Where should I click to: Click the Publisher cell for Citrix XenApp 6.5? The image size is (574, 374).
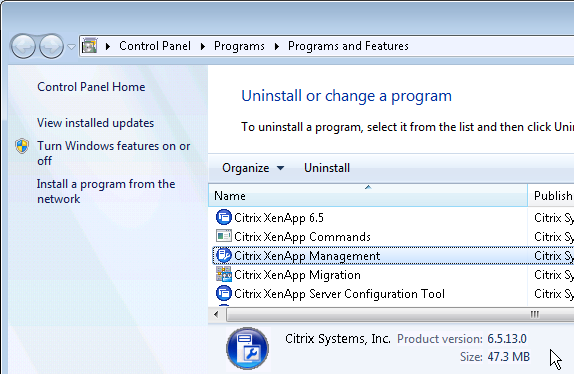click(554, 218)
